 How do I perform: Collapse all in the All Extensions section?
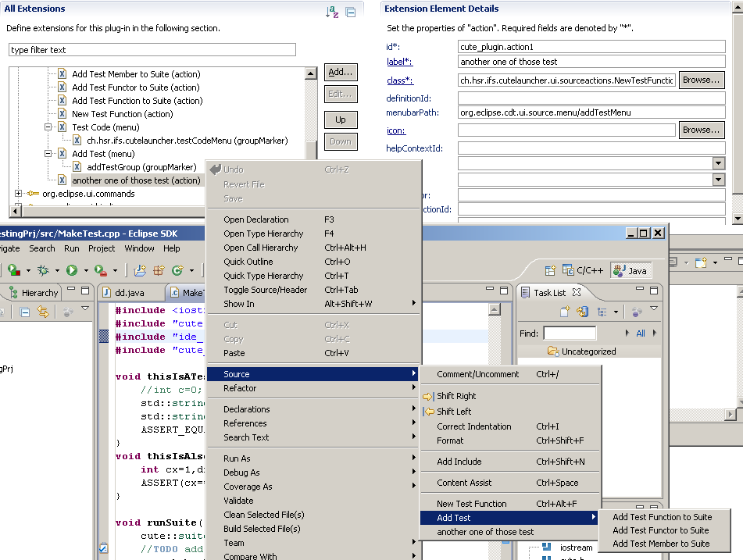351,12
